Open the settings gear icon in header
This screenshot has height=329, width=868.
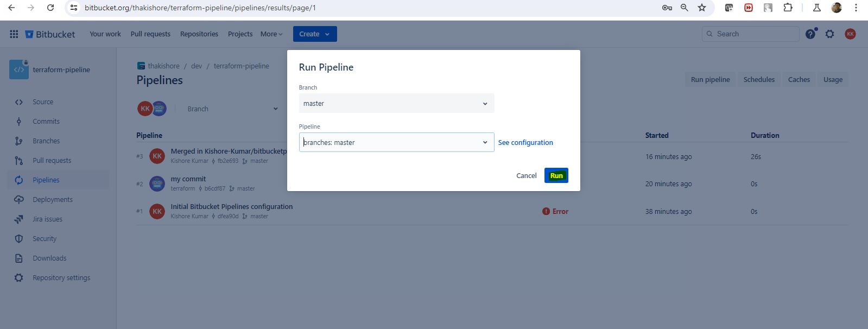[x=829, y=34]
